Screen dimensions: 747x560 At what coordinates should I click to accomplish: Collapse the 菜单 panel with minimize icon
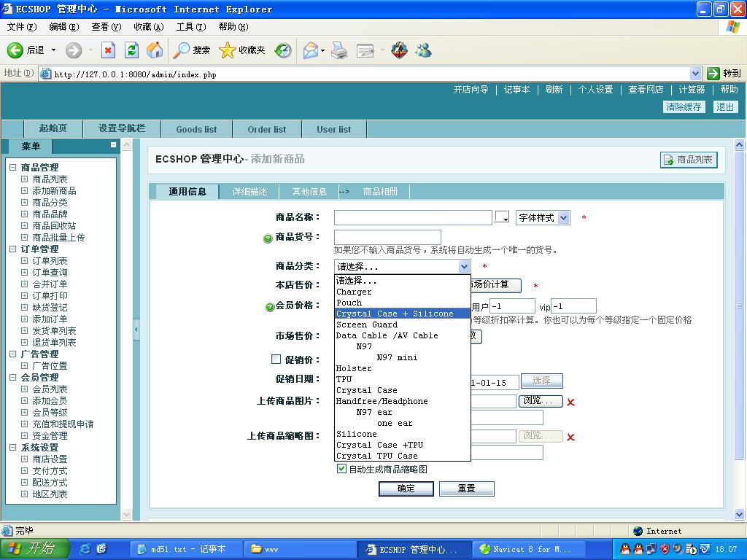pos(113,145)
